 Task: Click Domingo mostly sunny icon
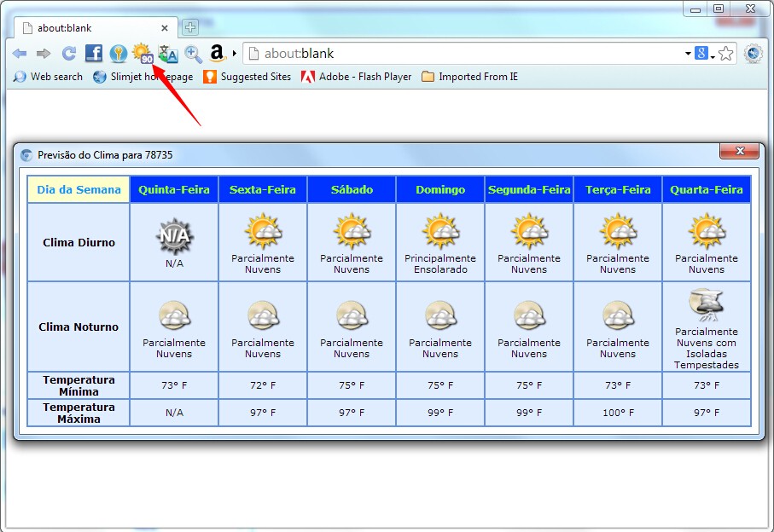coord(441,231)
